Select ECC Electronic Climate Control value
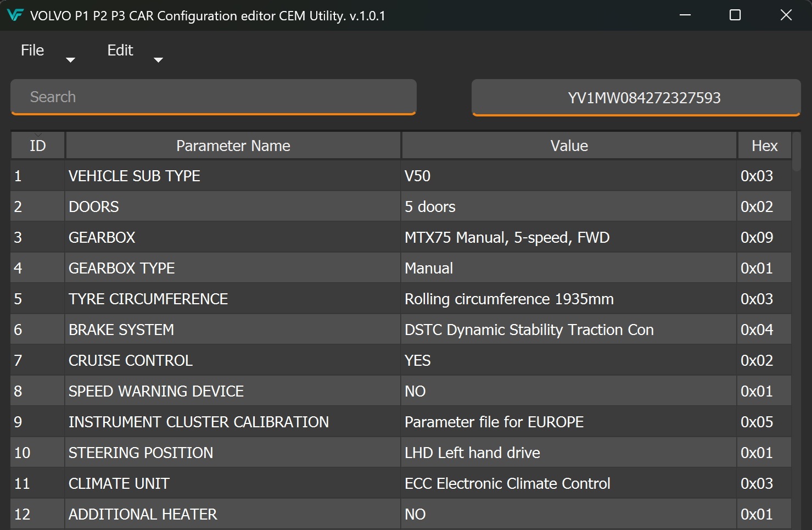Screen dimensions: 812x530 569,483
